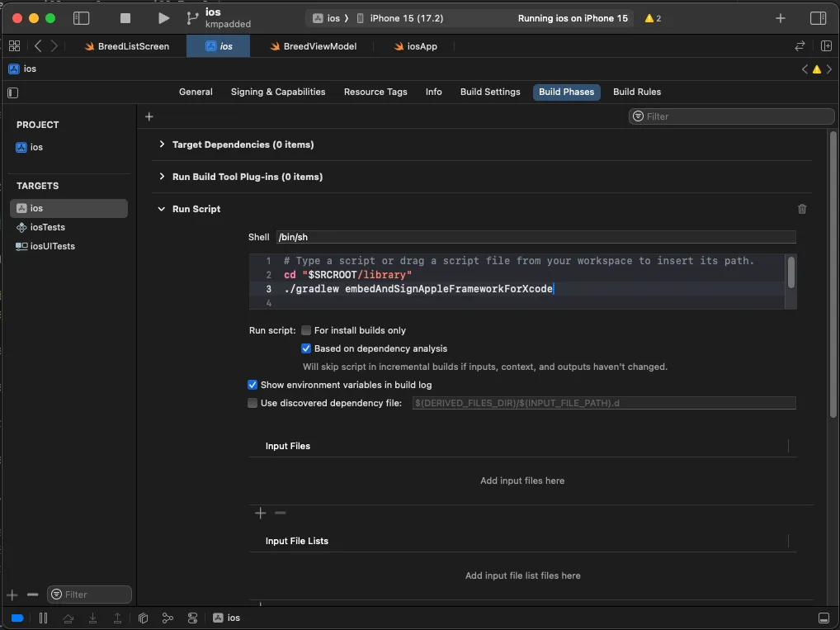The image size is (840, 630).
Task: Open the BreedListScreen editor tab
Action: [x=126, y=46]
